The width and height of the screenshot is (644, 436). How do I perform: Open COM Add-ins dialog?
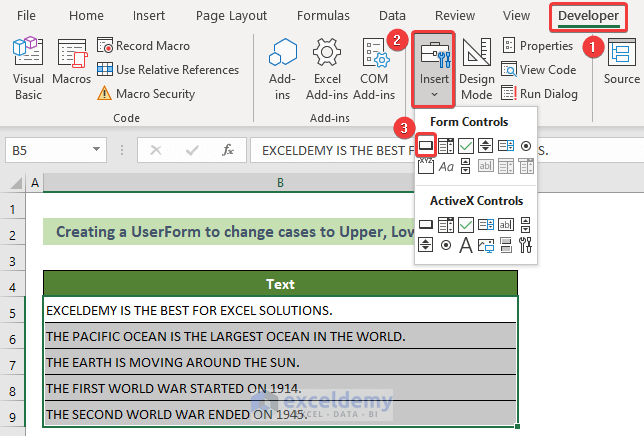374,69
